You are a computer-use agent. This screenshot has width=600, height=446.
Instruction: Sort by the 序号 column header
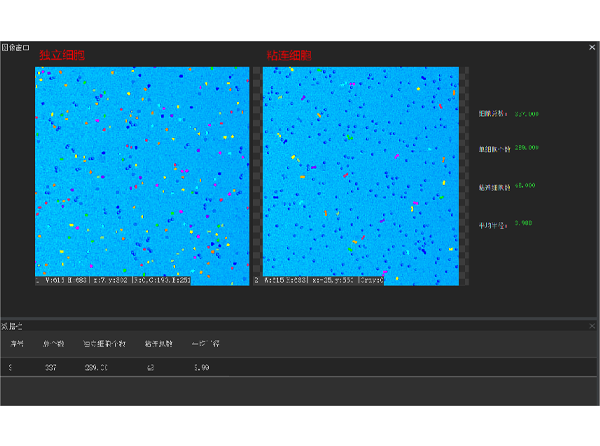[17, 344]
